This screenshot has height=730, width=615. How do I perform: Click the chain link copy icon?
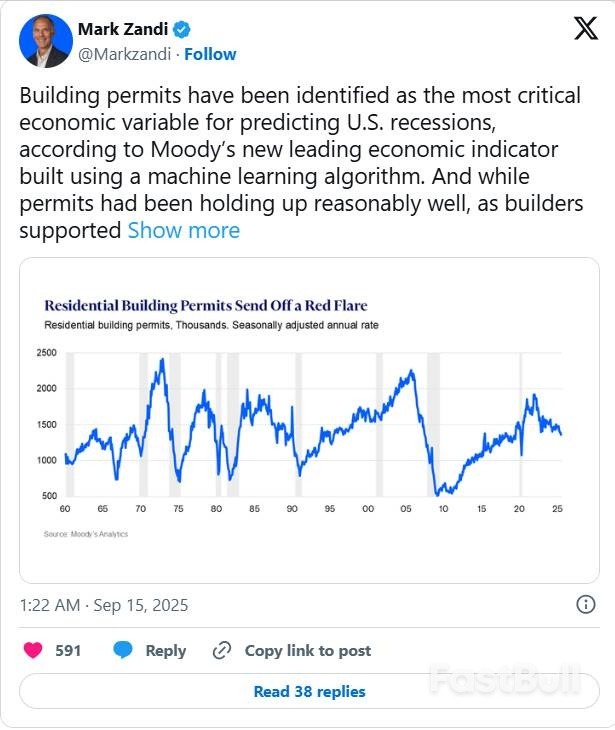[x=222, y=650]
